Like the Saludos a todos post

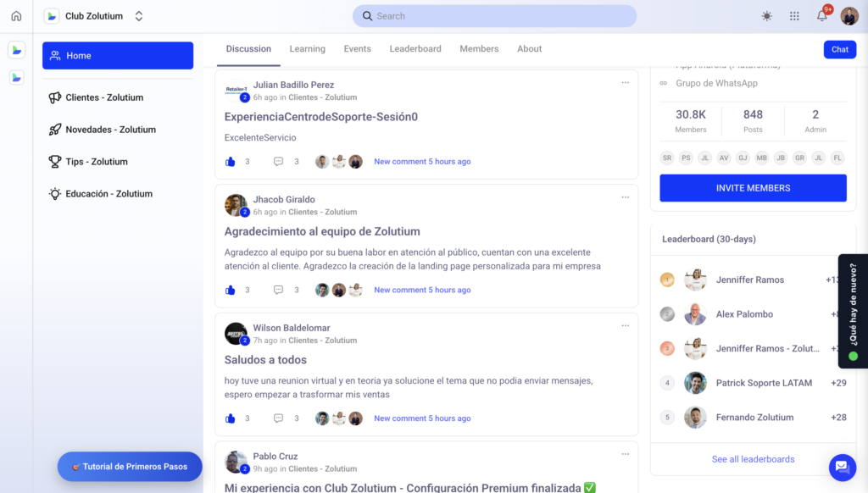231,418
